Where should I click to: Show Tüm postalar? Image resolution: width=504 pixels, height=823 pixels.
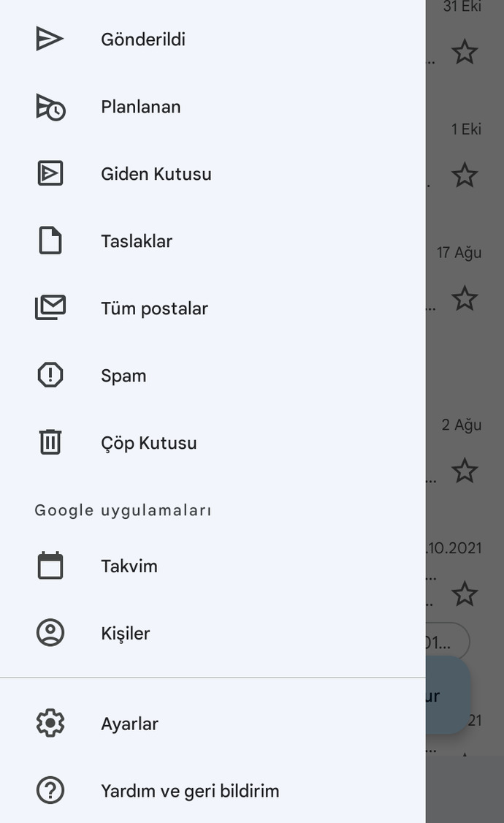pos(213,308)
